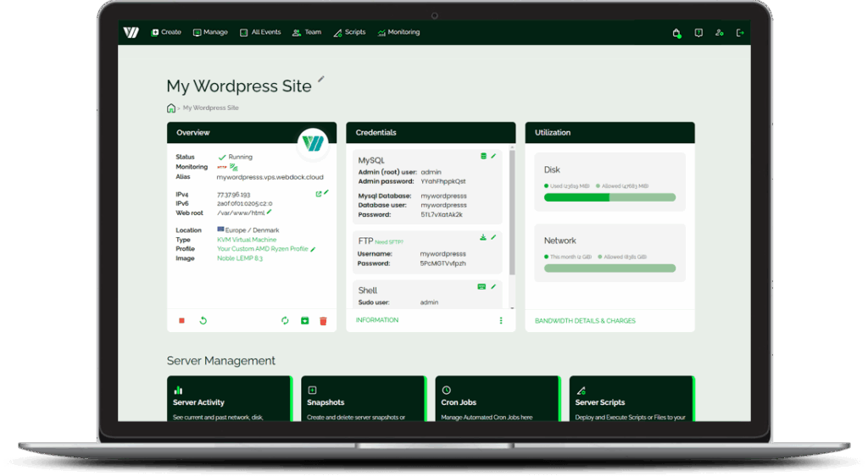Click the Disk usage bar
The image size is (868, 476).
click(x=609, y=197)
